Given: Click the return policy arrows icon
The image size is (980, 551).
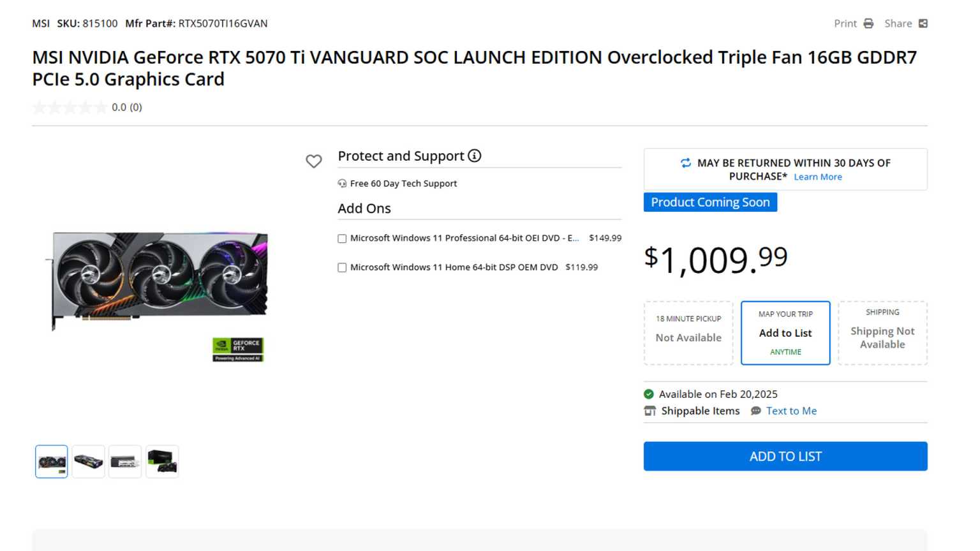Looking at the screenshot, I should (x=686, y=163).
